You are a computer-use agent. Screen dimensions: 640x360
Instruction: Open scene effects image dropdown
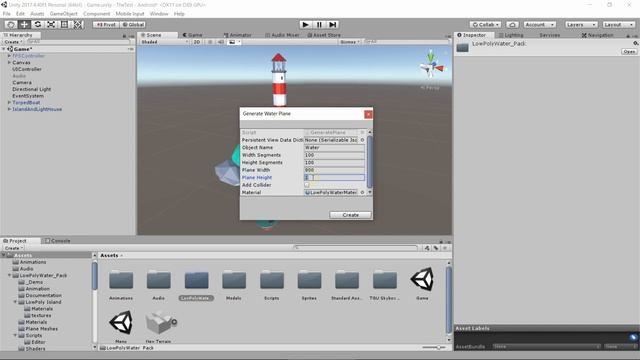(x=234, y=42)
